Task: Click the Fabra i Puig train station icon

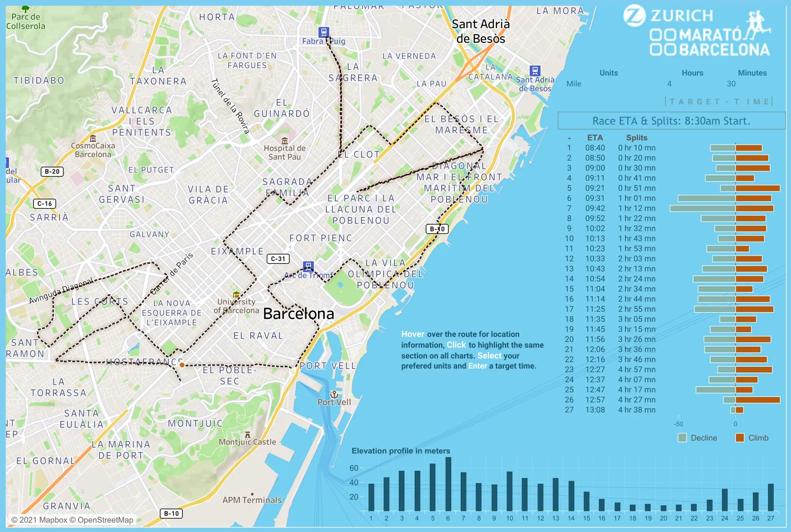Action: pyautogui.click(x=324, y=32)
